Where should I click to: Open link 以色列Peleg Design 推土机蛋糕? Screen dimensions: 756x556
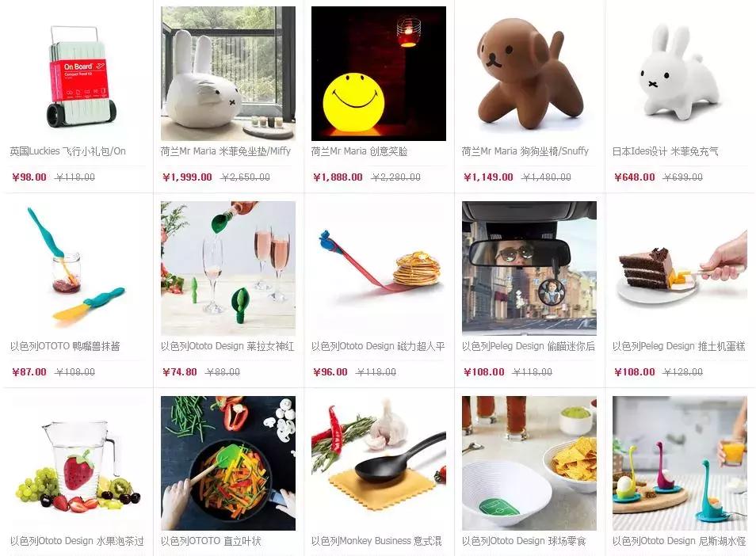pos(679,346)
